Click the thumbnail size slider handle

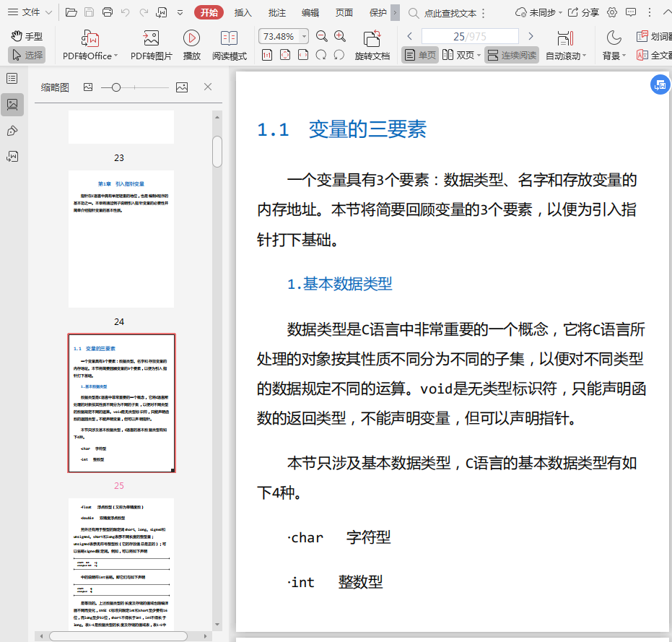point(115,87)
